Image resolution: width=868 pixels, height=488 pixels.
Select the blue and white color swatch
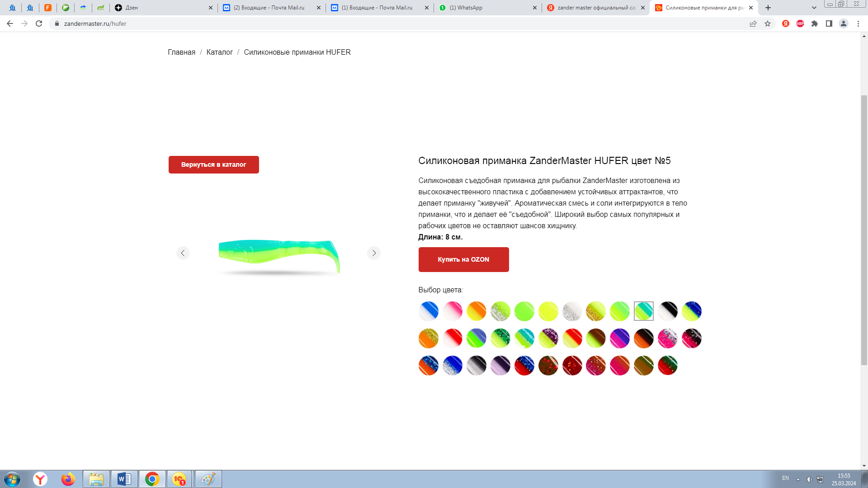pyautogui.click(x=429, y=311)
